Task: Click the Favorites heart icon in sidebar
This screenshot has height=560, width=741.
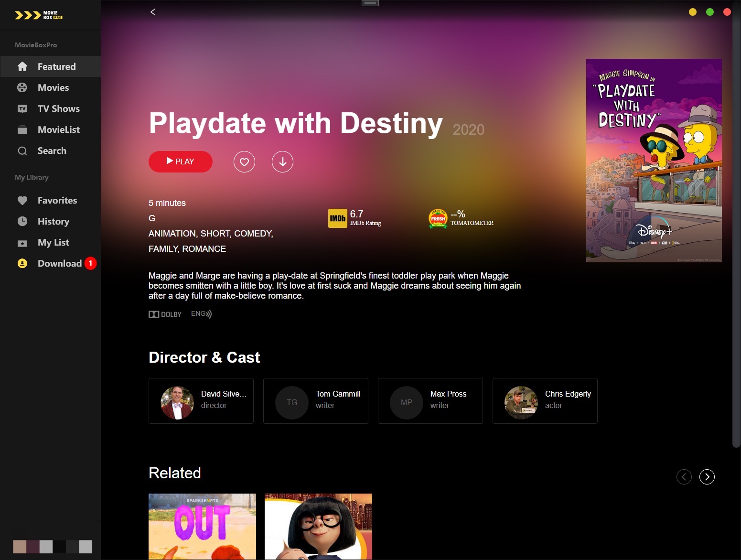Action: 22,201
